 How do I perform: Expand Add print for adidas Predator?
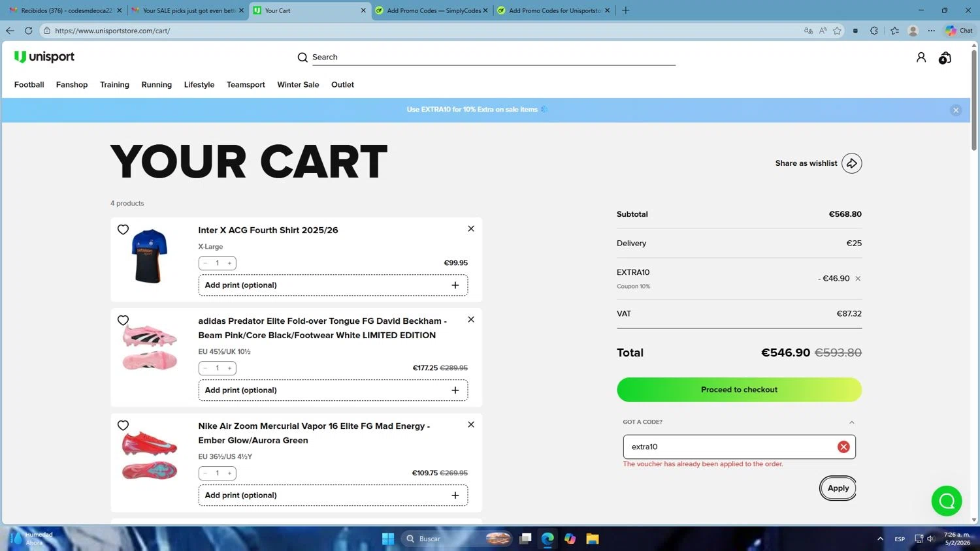(x=333, y=390)
